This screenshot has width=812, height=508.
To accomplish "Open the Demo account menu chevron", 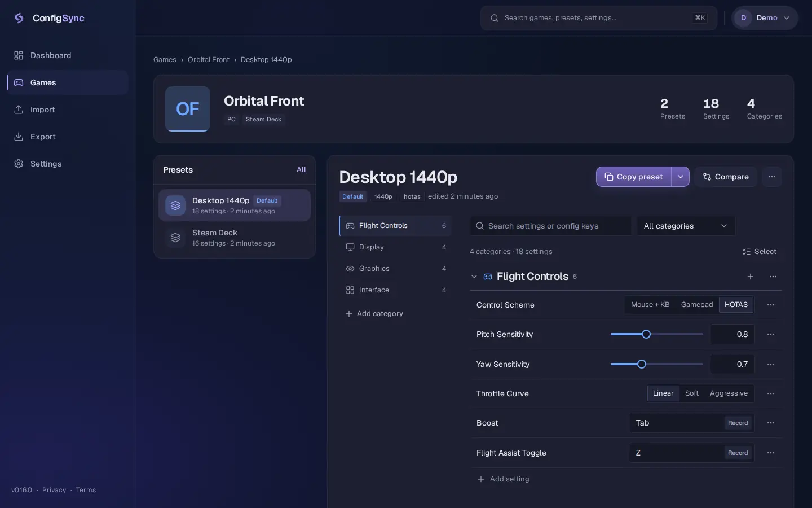I will tap(787, 18).
